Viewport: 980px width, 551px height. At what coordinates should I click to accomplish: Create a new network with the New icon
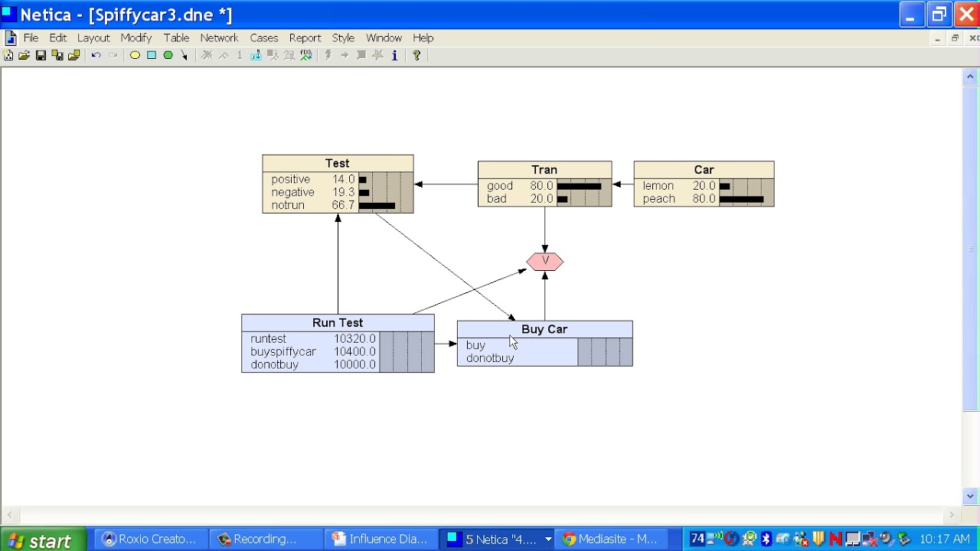tap(8, 55)
